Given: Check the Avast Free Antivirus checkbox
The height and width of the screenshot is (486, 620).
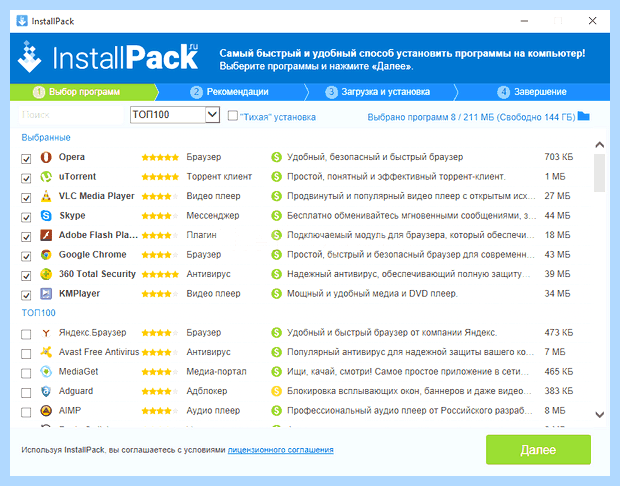Looking at the screenshot, I should [26, 354].
